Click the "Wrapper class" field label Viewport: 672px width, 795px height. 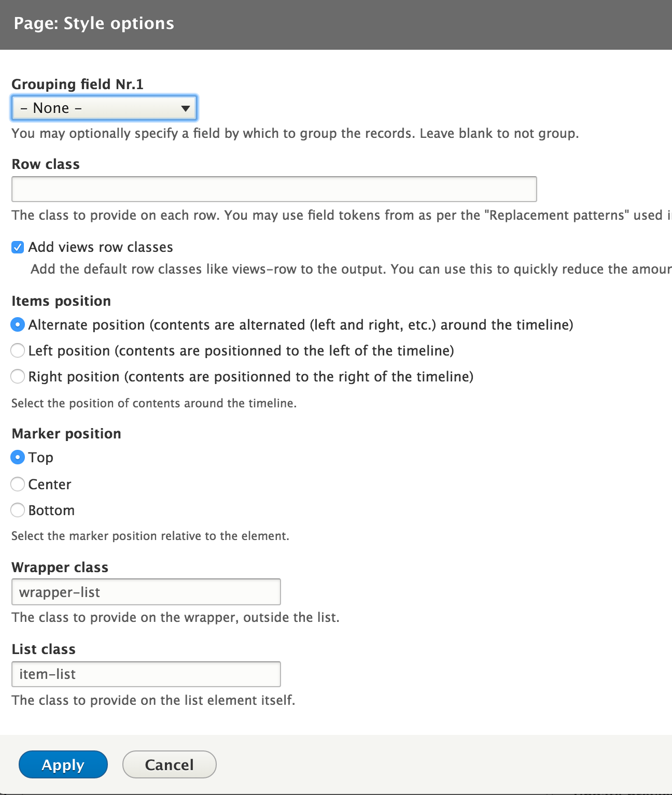click(x=60, y=567)
